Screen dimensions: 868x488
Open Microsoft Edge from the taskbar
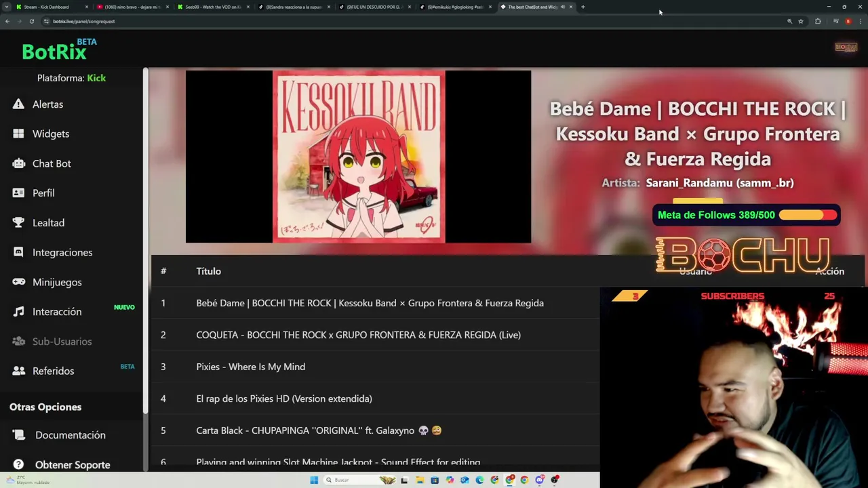(479, 480)
